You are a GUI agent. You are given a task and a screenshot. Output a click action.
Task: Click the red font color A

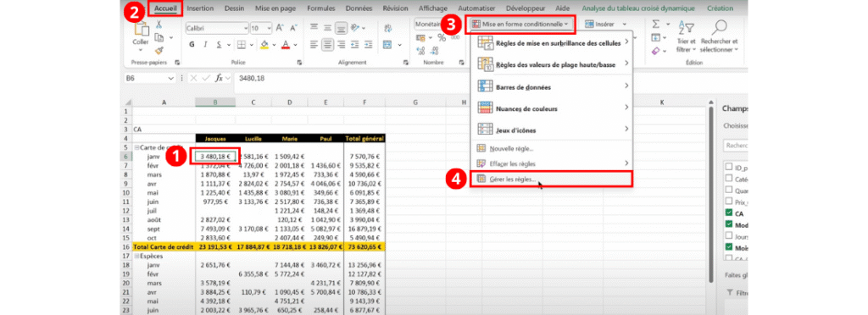[x=286, y=45]
